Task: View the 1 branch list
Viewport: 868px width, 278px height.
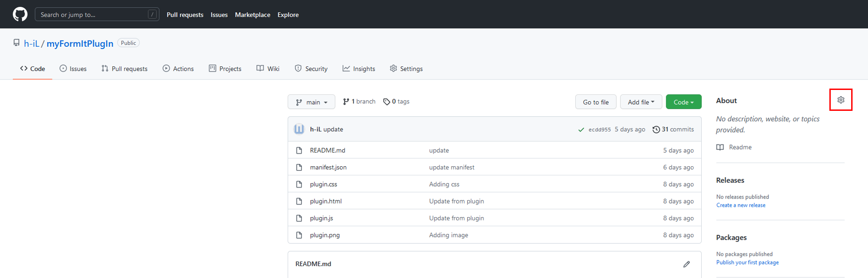Action: click(x=359, y=102)
